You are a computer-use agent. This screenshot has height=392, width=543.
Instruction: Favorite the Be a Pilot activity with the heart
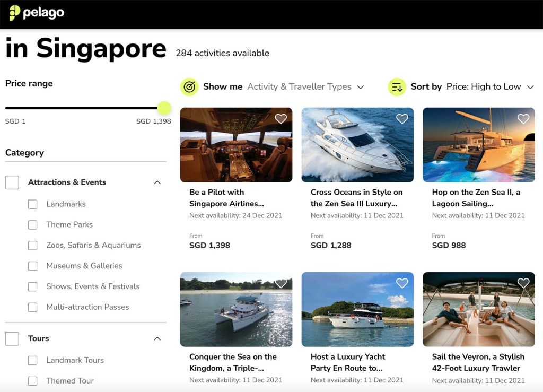tap(281, 119)
